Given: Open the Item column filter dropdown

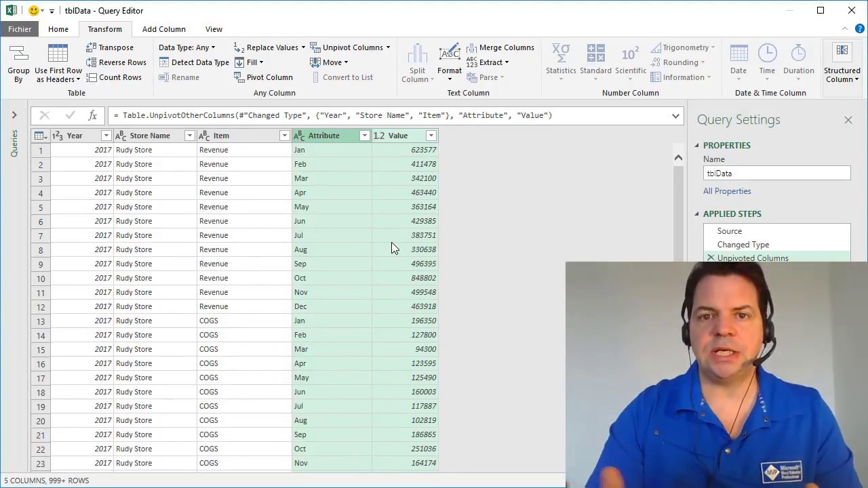Looking at the screenshot, I should (x=284, y=136).
